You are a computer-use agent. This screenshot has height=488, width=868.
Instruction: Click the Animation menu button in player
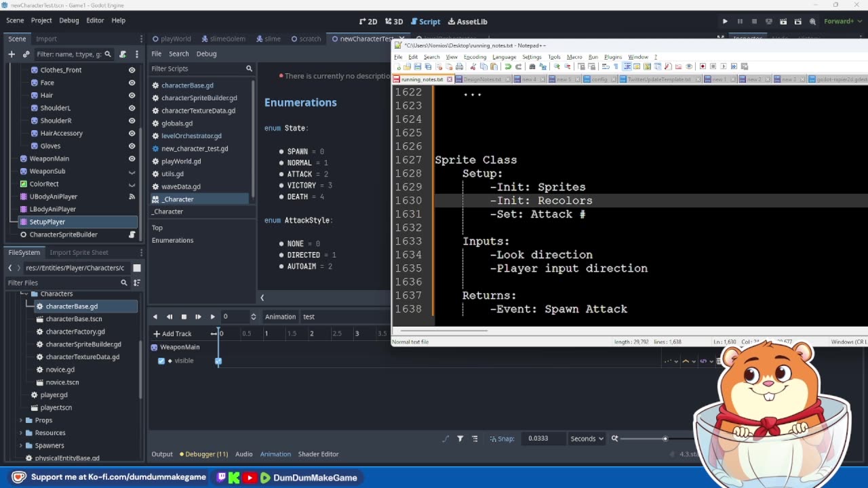[x=280, y=317]
